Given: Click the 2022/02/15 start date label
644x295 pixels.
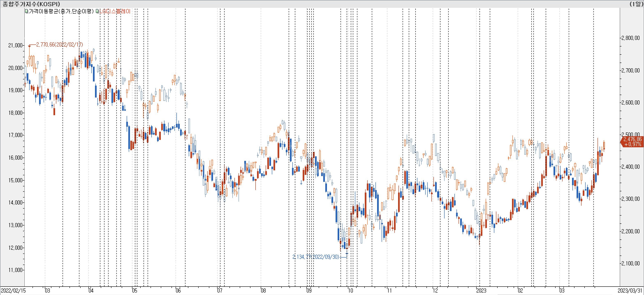Looking at the screenshot, I should coord(14,290).
